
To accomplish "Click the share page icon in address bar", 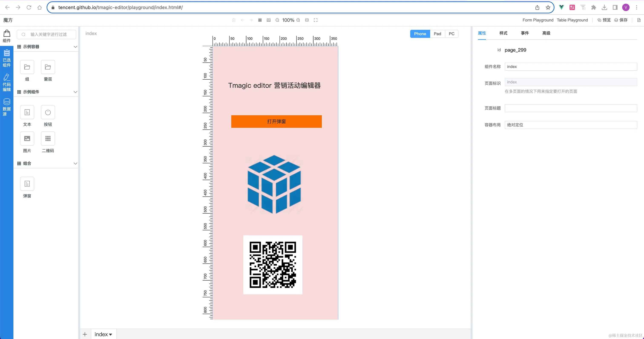I will (537, 7).
